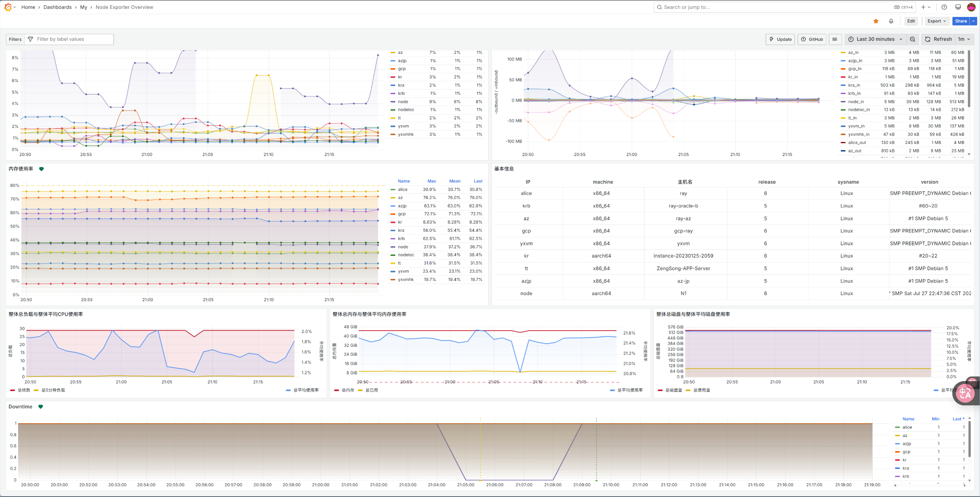Click the yellow annotation marker in Downtime
Screen dimensions: 980x497
480,480
